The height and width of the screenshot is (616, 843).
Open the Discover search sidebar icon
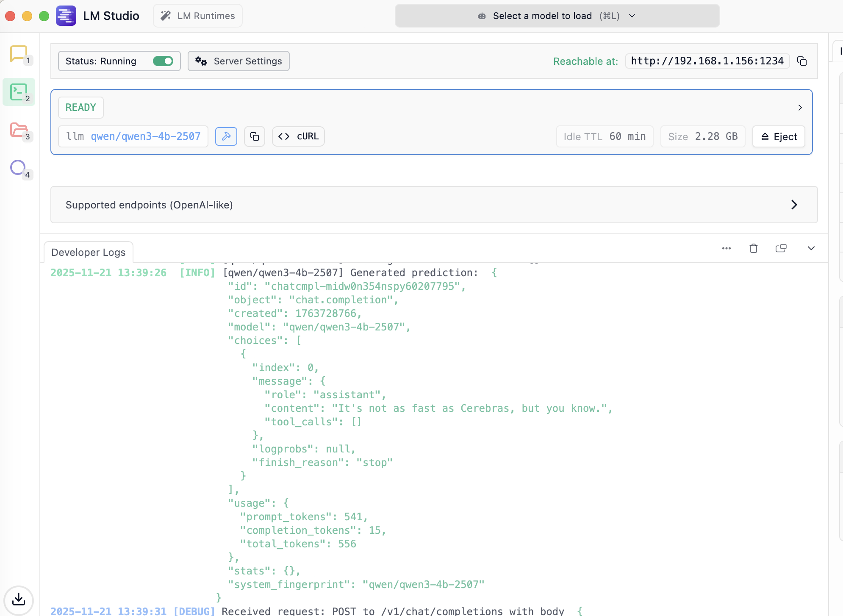click(x=19, y=168)
